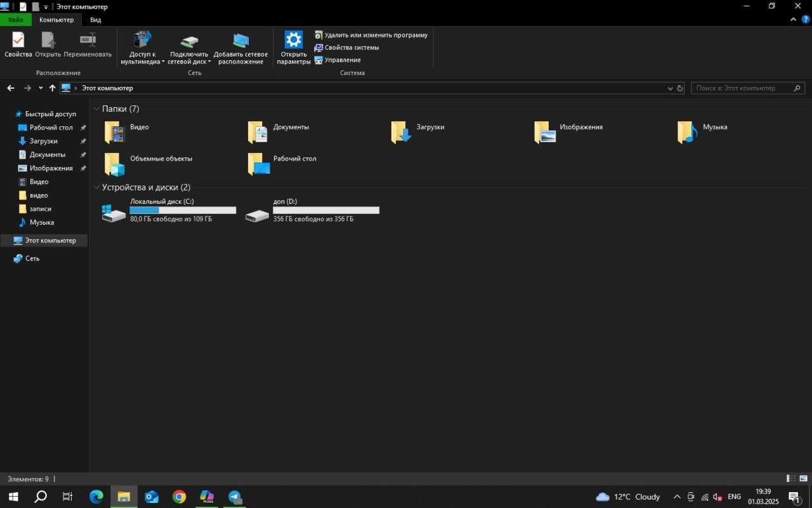Screen dimensions: 812x508
Task: Open recent locations dropdown
Action: (x=41, y=88)
